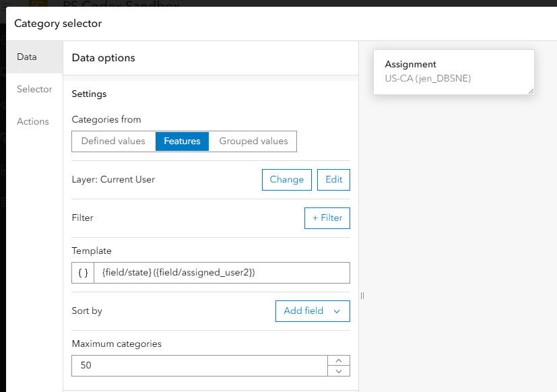Click the hamburger menu icon at top left
Image resolution: width=557 pixels, height=392 pixels.
click(5, 3)
